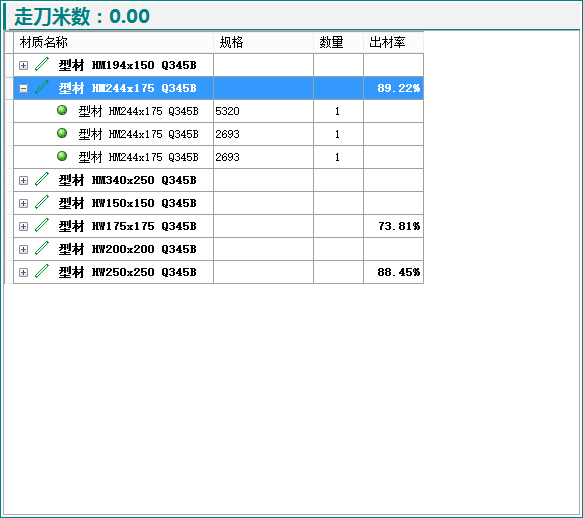Click the pencil icon for HM244x175
This screenshot has width=583, height=518.
tap(42, 87)
